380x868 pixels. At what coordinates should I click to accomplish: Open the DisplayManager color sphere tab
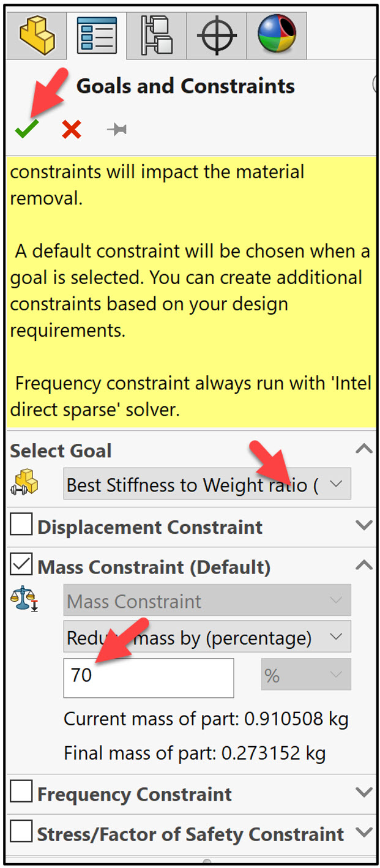coord(277,34)
